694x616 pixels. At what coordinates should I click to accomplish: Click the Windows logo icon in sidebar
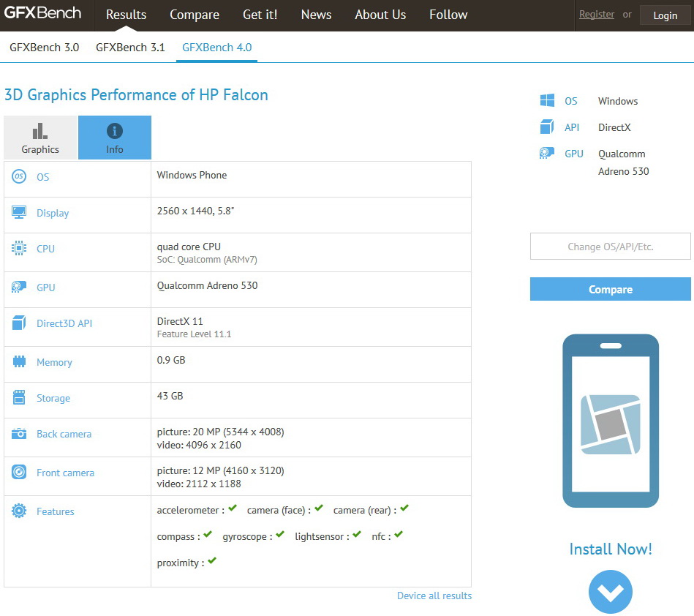[x=547, y=100]
